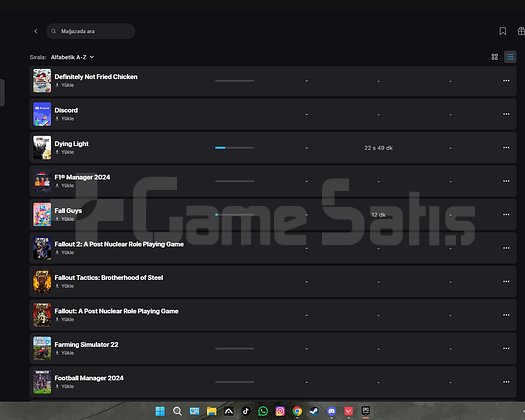Image resolution: width=525 pixels, height=420 pixels.
Task: Select 'Fallout: A Post Nuclear Role Playing Game' title
Action: coord(117,311)
